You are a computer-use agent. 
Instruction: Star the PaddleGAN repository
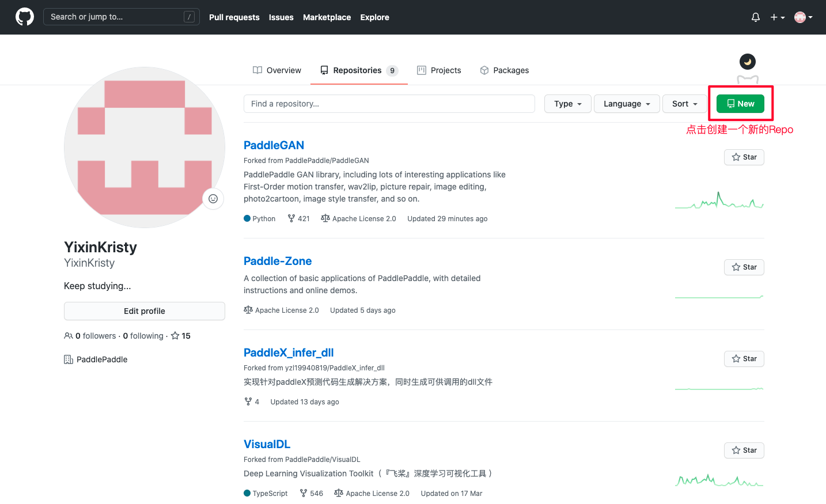pos(744,157)
